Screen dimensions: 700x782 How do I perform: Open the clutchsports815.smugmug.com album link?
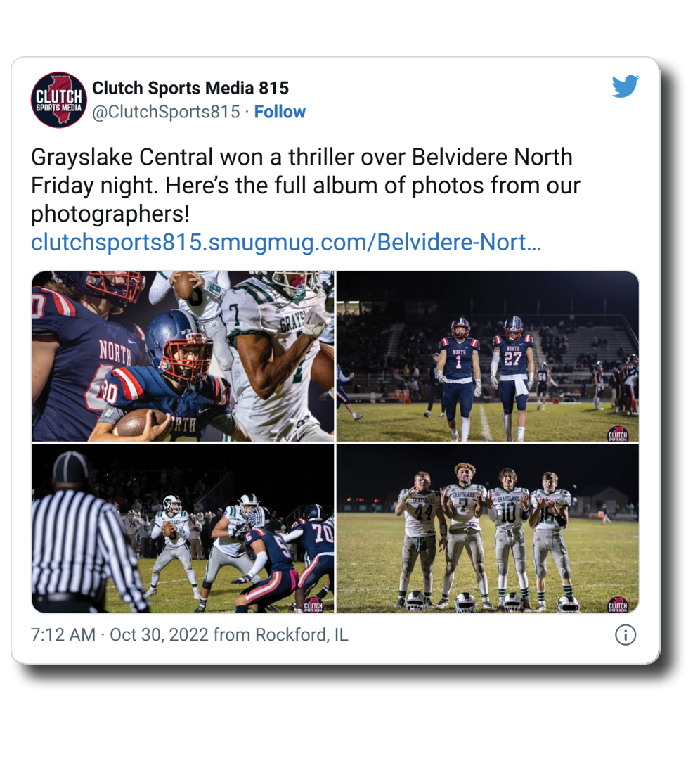[x=285, y=243]
